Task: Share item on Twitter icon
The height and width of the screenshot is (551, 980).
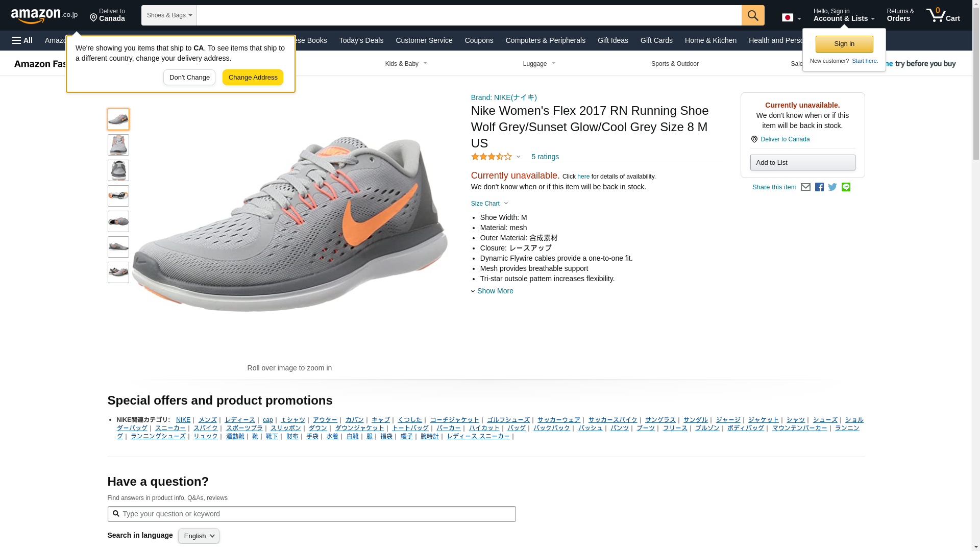Action: 832,187
